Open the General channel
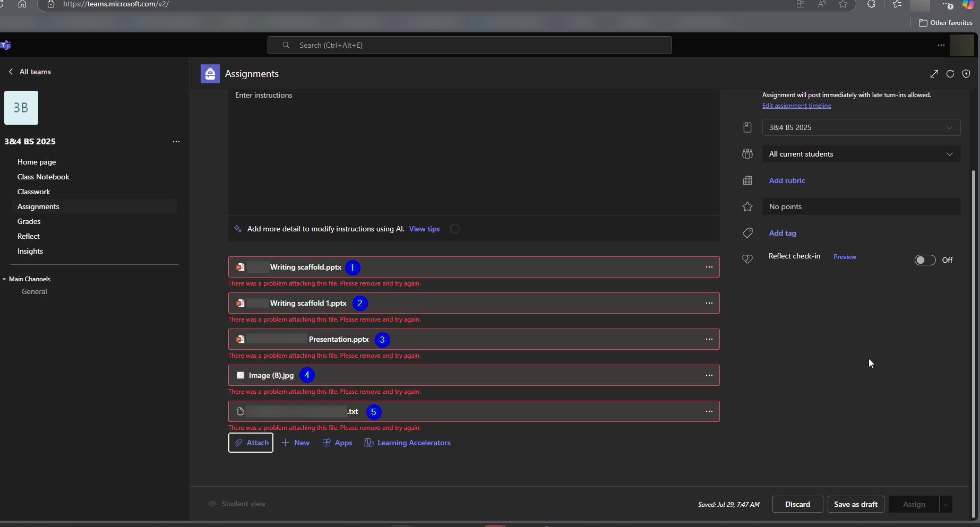 (x=35, y=291)
